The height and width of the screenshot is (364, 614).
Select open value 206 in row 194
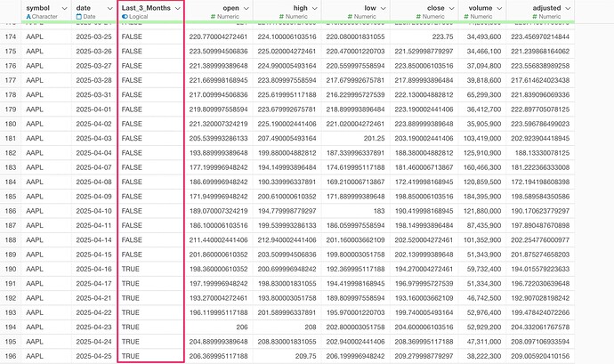(242, 328)
